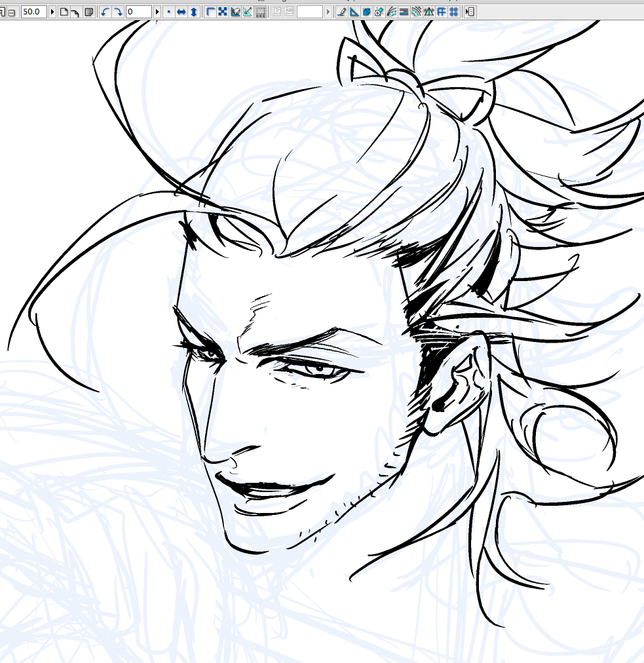Click the arrow-and-list panel icon at toolbar end
The height and width of the screenshot is (663, 644).
470,12
